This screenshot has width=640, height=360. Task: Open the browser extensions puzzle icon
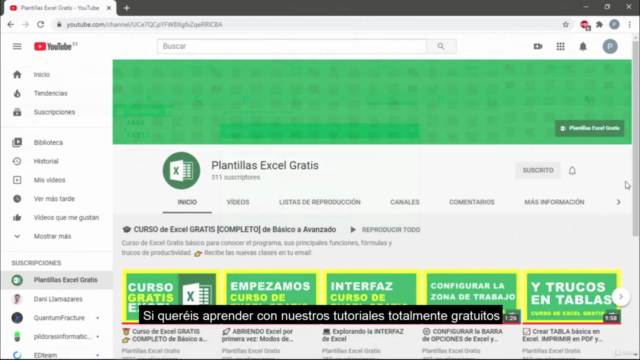pyautogui.click(x=599, y=24)
